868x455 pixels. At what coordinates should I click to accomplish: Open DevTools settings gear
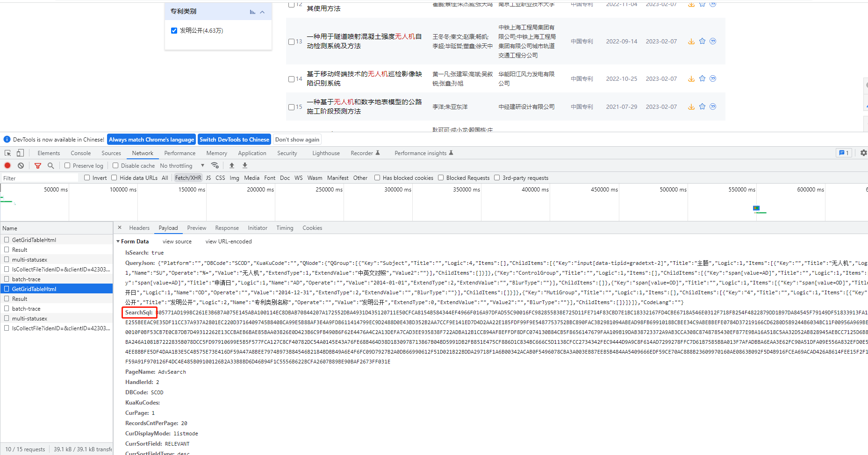[863, 153]
